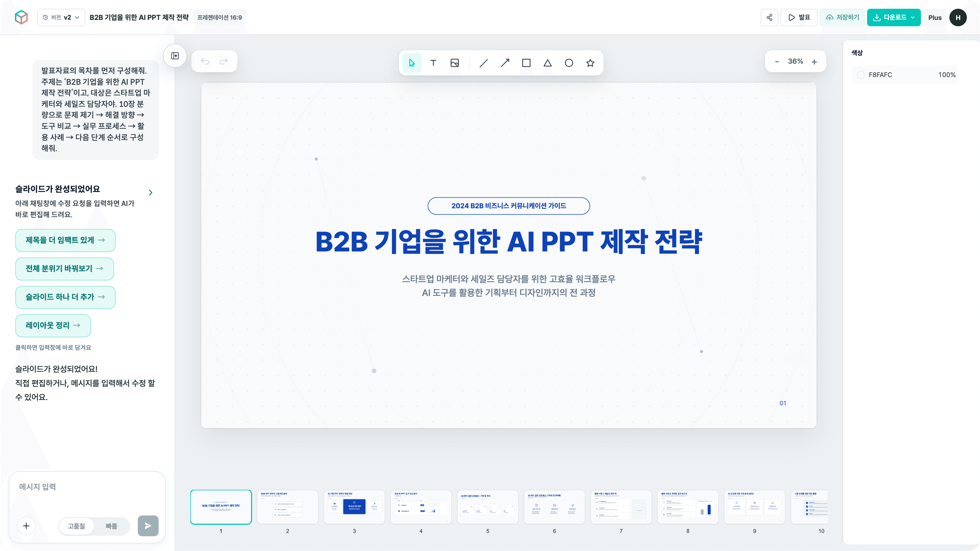
Task: Click the 프레젠테이션 16:9 format tag
Action: click(x=220, y=17)
